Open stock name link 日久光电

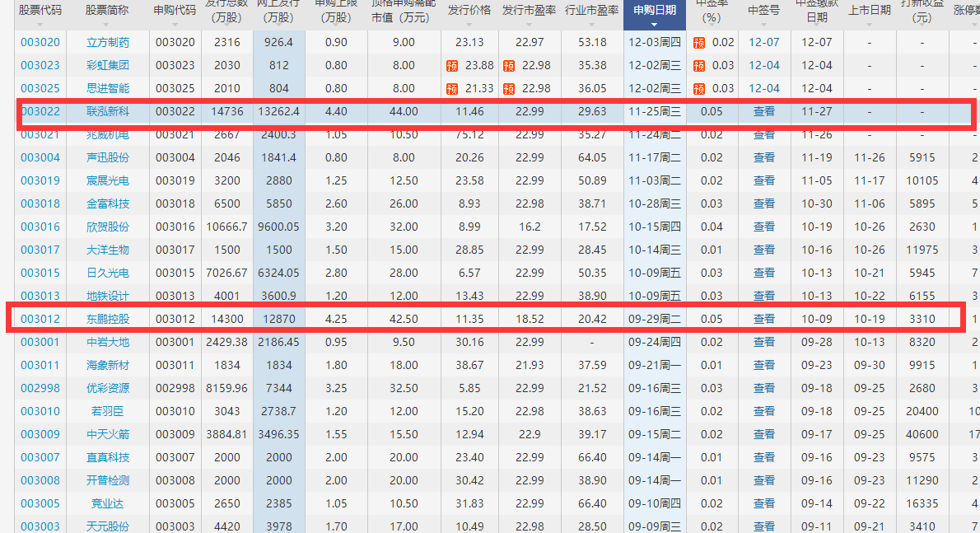pos(108,273)
